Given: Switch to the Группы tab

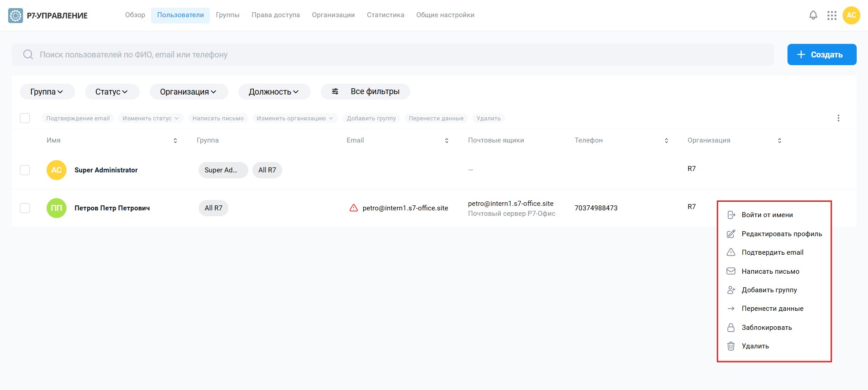Looking at the screenshot, I should click(228, 15).
